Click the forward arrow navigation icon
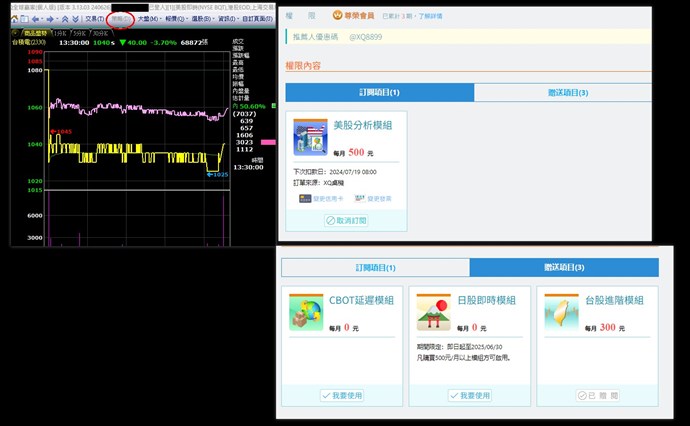The image size is (690, 426). 51,19
